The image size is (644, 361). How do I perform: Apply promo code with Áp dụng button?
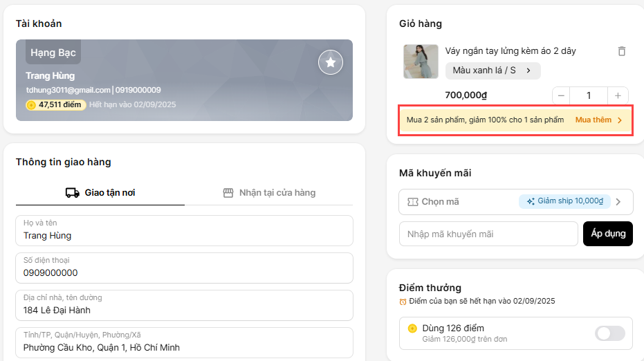[x=608, y=234]
